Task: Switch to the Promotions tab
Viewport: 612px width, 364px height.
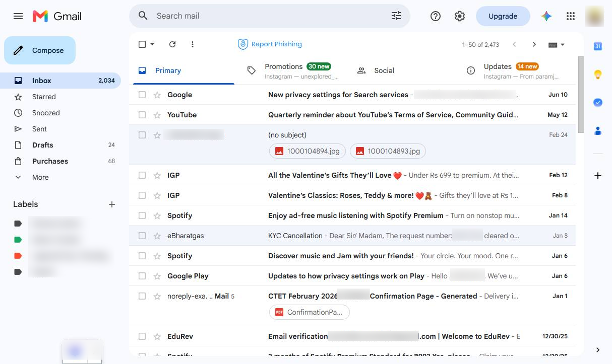Action: [293, 70]
